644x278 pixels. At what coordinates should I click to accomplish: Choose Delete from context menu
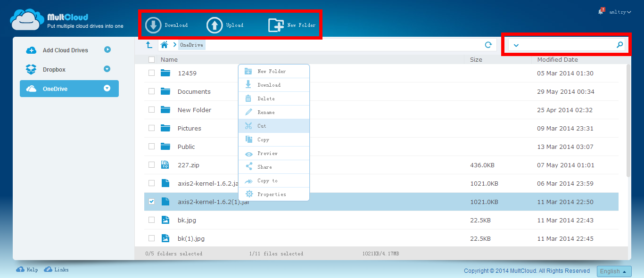(274, 98)
